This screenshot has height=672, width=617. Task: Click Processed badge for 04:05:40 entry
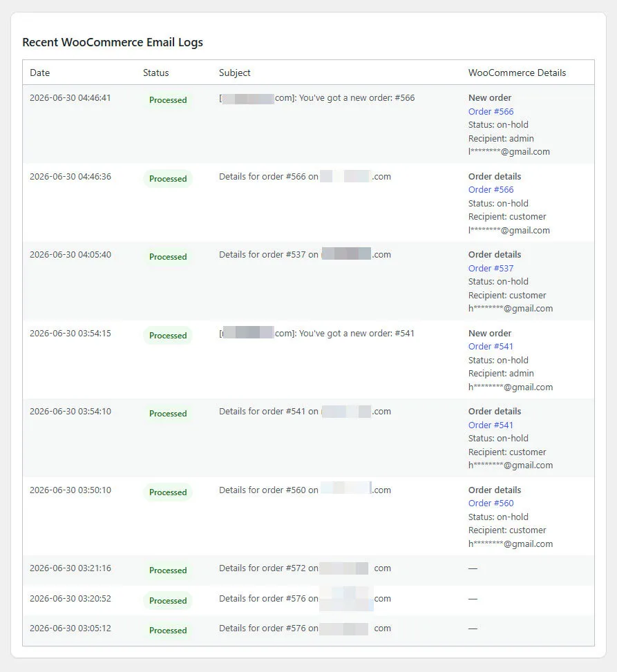click(168, 257)
